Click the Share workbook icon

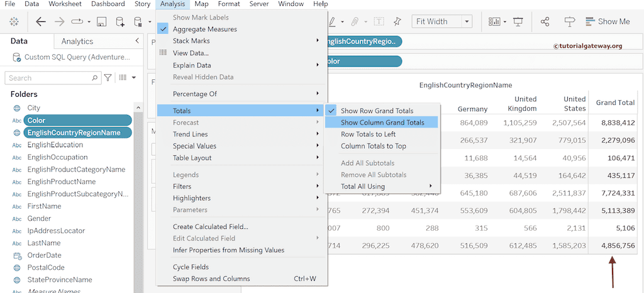545,22
